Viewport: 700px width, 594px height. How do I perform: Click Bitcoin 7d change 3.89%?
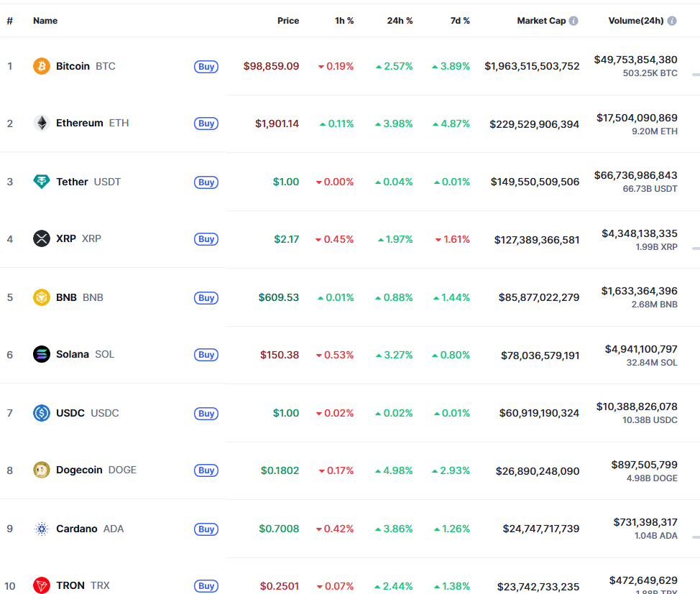click(451, 66)
